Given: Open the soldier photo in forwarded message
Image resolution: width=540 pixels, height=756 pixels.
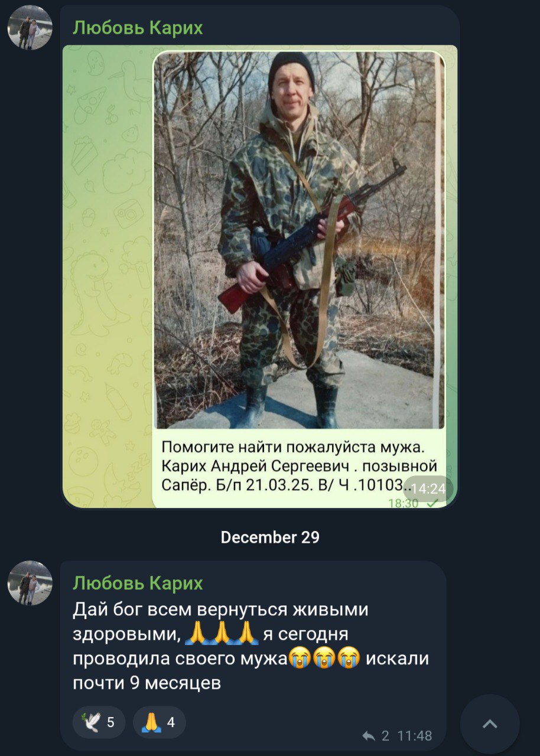Looking at the screenshot, I should (x=299, y=240).
